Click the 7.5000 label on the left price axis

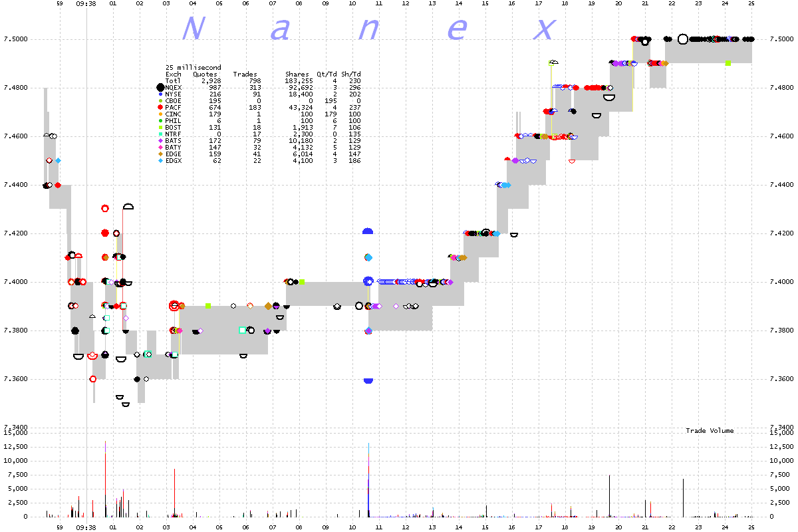[x=17, y=39]
